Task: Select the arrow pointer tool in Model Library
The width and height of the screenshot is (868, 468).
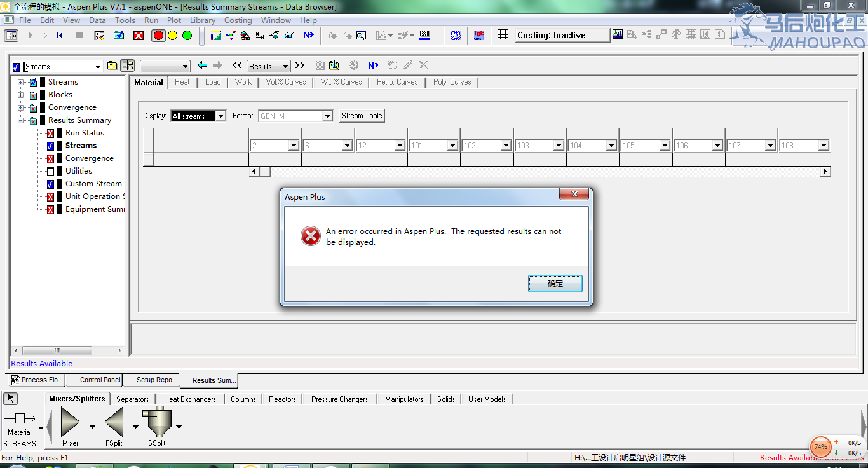Action: click(11, 399)
